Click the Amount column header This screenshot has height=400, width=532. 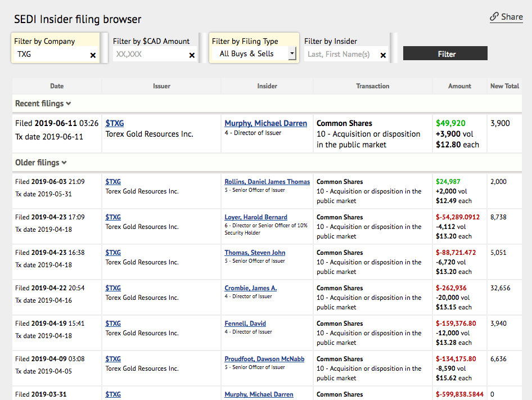[x=459, y=86]
